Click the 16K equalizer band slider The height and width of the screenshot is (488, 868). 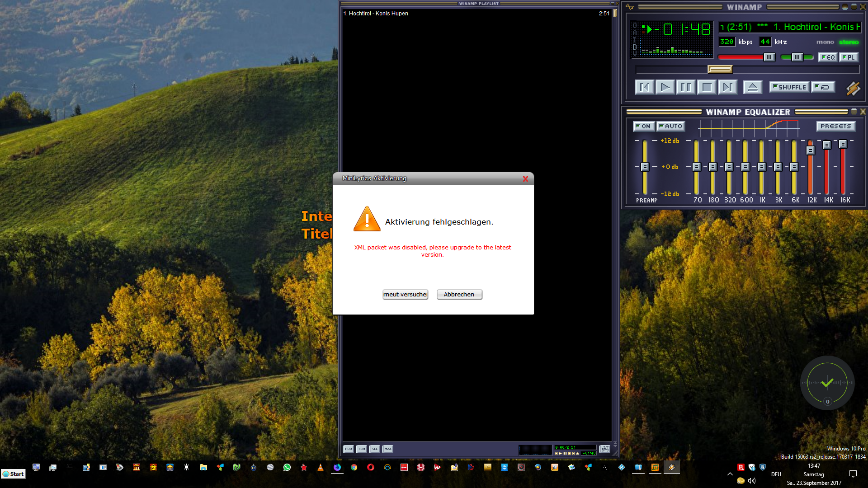pos(843,167)
